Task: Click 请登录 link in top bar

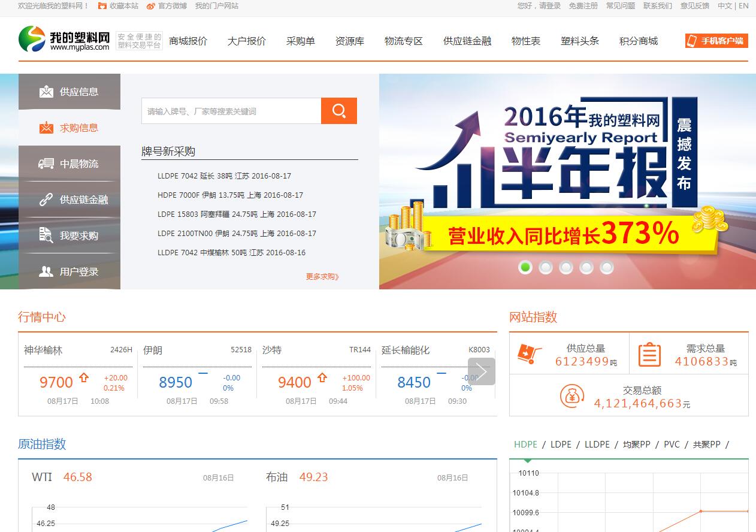Action: pyautogui.click(x=550, y=6)
